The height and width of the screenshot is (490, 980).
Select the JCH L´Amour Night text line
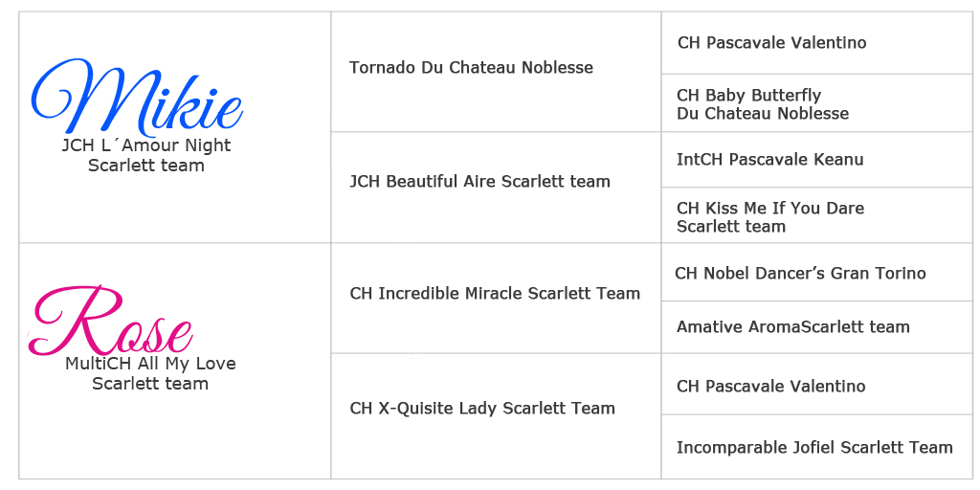[x=146, y=145]
